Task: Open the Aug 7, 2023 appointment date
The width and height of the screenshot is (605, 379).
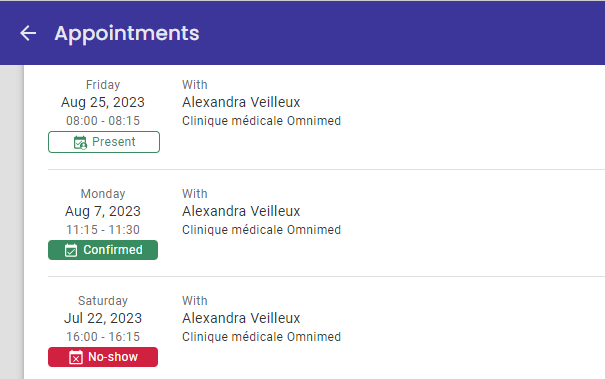Action: pos(103,211)
